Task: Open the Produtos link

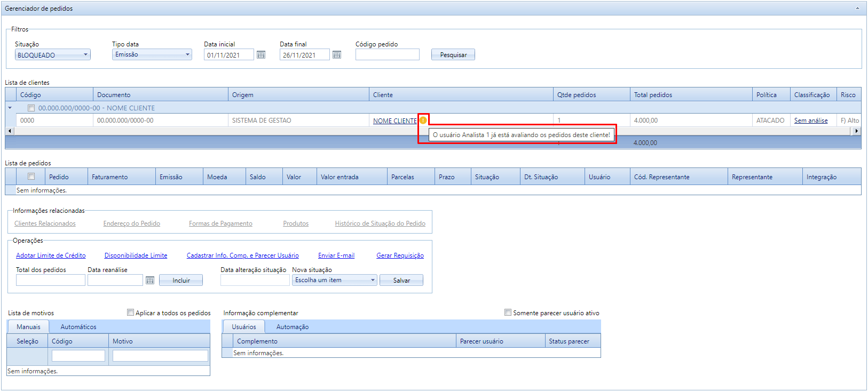Action: click(x=296, y=223)
